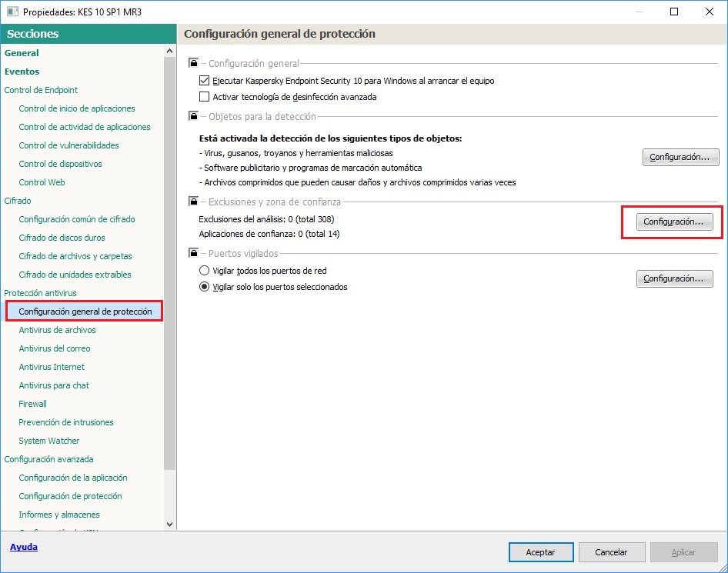Select Protección antivirus group heading
The height and width of the screenshot is (573, 728).
pyautogui.click(x=40, y=293)
